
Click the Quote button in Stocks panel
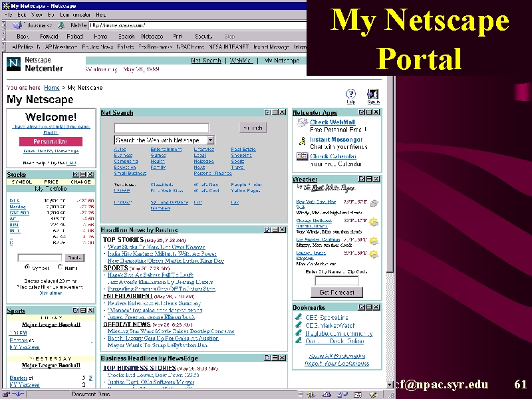pyautogui.click(x=74, y=258)
